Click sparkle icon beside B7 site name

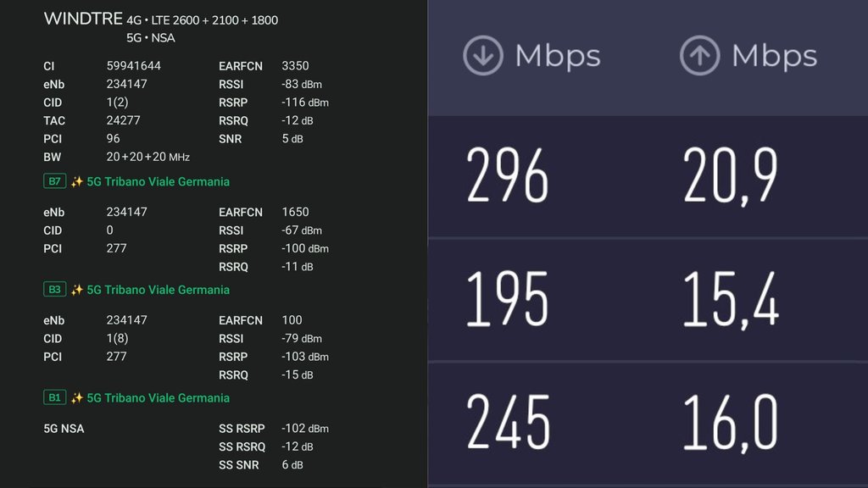[77, 181]
